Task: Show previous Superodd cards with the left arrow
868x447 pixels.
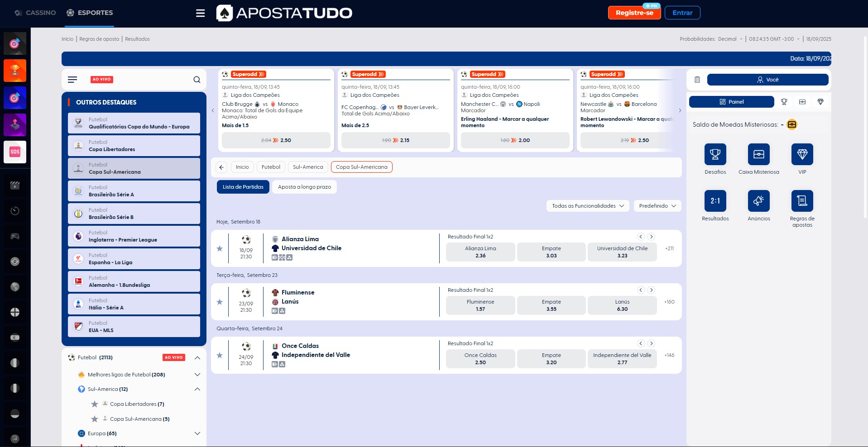Action: click(213, 110)
